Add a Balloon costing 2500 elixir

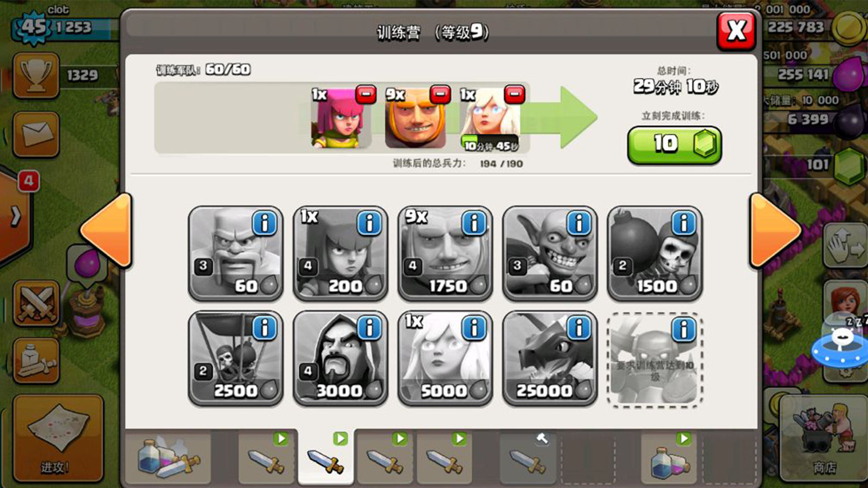coord(236,358)
